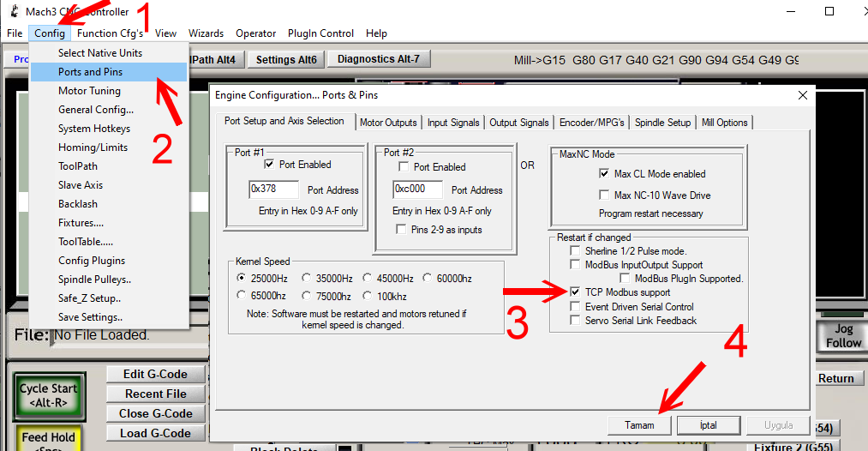Choose Spindle Pulleys.. menu entry

[x=109, y=280]
